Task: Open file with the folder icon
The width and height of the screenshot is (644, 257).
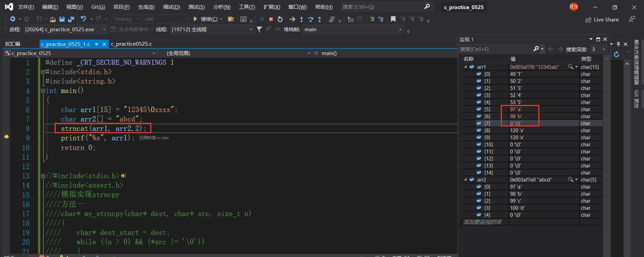Action: (53, 19)
